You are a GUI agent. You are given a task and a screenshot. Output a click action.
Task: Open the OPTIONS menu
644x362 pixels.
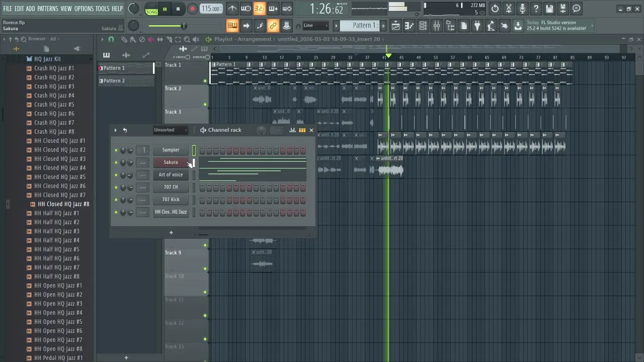coord(84,9)
